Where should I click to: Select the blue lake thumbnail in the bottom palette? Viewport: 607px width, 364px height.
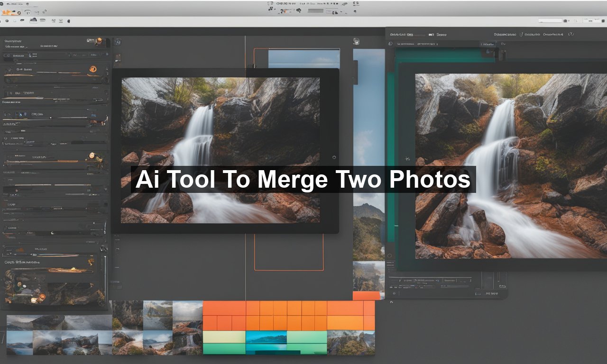[x=267, y=337]
